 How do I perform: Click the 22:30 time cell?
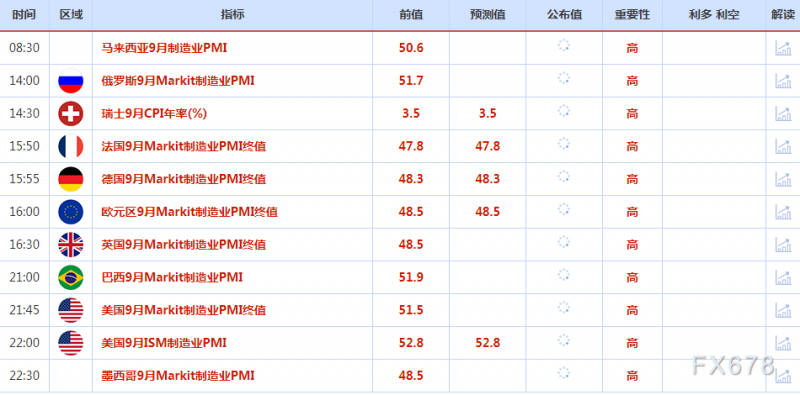click(24, 376)
